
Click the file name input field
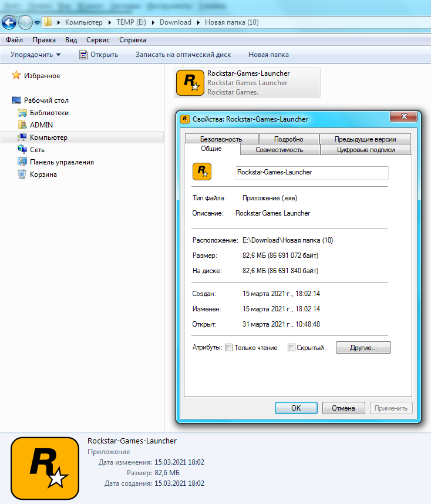point(312,173)
